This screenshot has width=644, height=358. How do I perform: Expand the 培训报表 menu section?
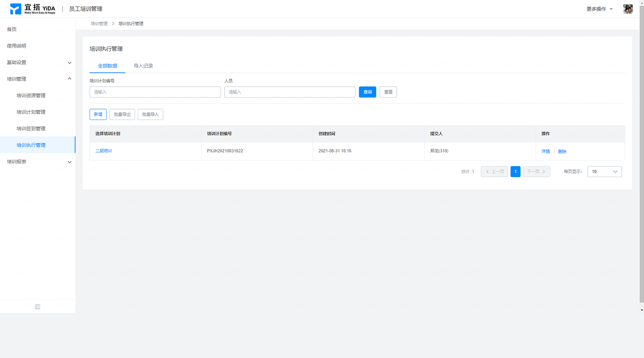(38, 162)
